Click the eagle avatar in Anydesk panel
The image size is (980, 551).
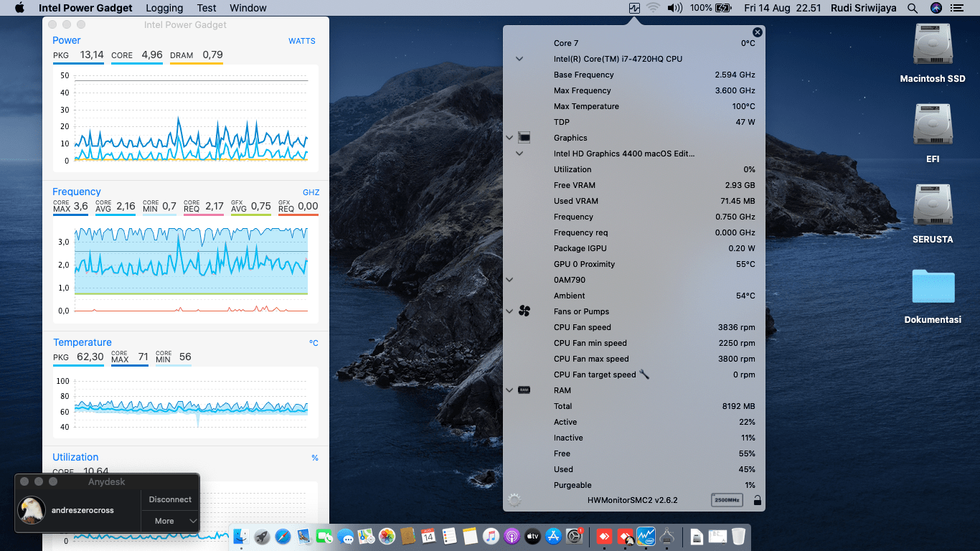pyautogui.click(x=32, y=510)
